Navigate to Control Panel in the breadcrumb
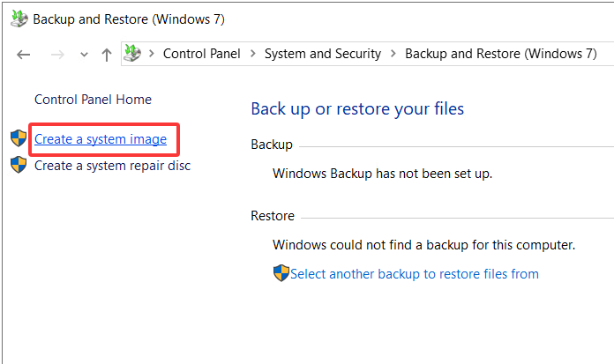 pyautogui.click(x=203, y=54)
